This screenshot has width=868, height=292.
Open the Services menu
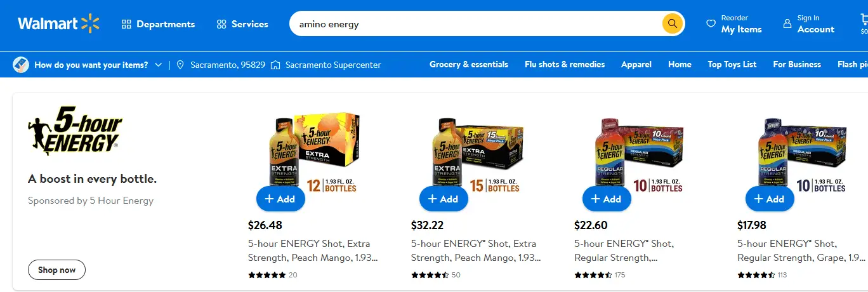coord(242,24)
